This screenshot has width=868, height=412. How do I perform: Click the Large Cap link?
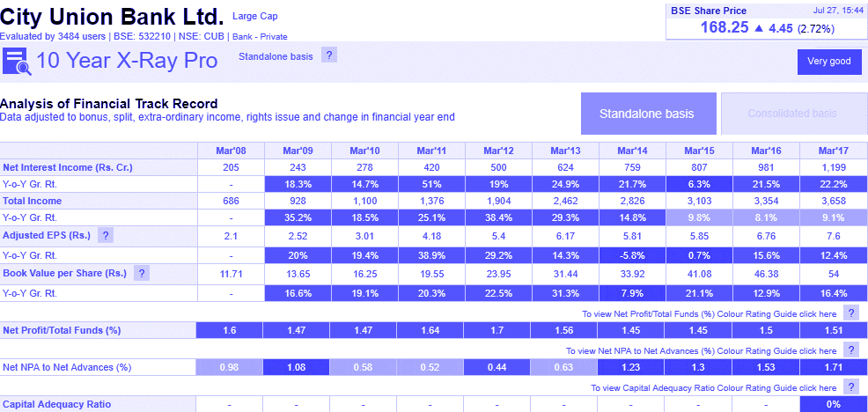coord(255,17)
